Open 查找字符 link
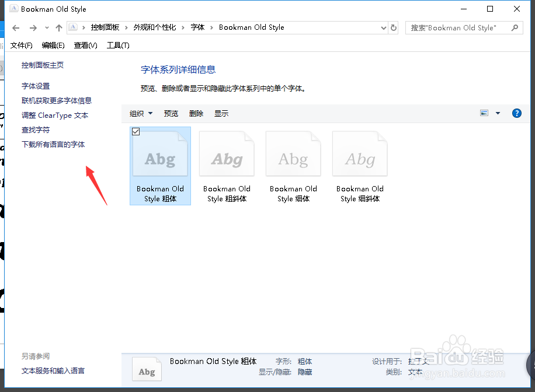Screen dimensions: 535x392 pyautogui.click(x=36, y=130)
